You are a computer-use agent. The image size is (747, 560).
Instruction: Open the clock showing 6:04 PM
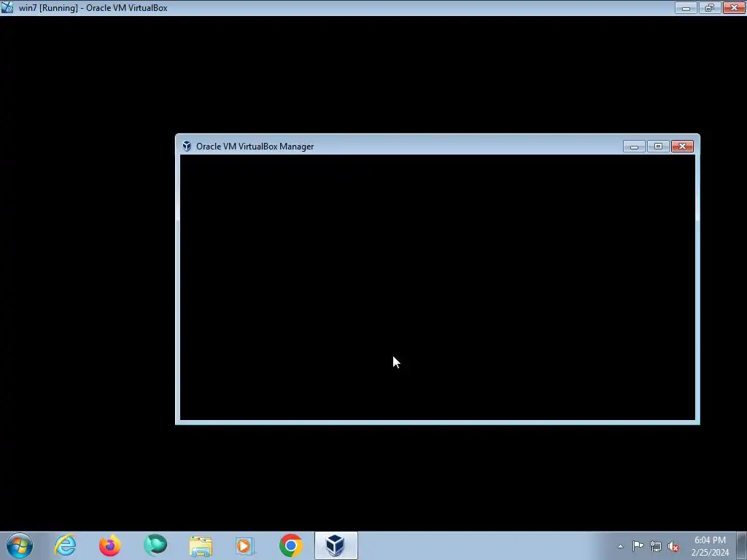(710, 545)
